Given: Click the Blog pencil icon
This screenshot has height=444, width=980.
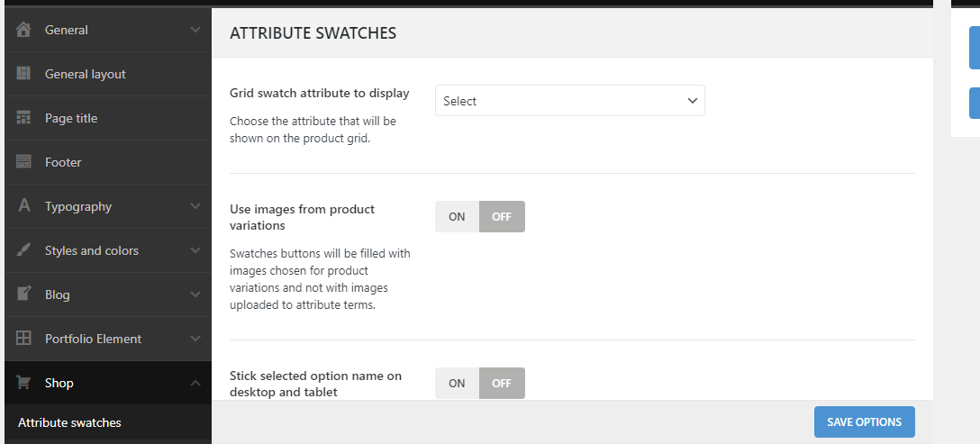Looking at the screenshot, I should pyautogui.click(x=24, y=294).
